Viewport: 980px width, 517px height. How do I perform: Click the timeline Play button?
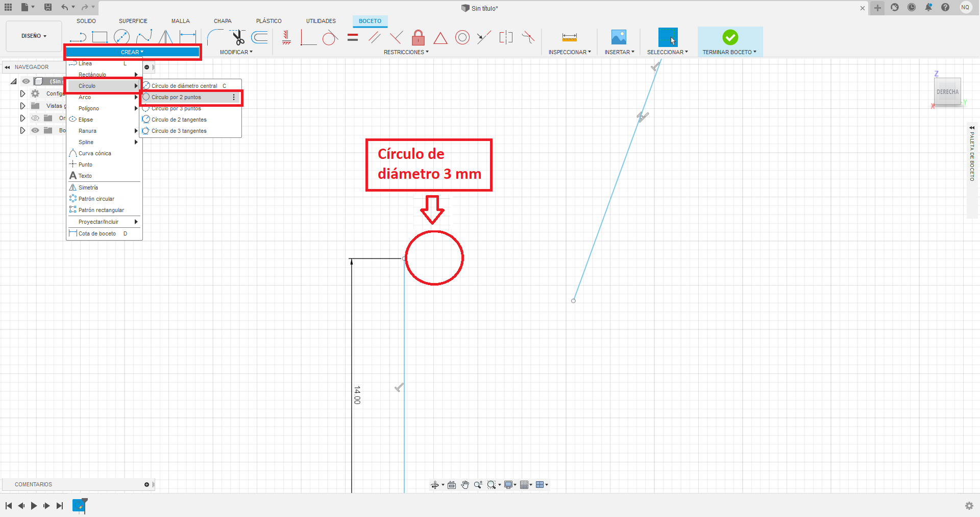34,506
